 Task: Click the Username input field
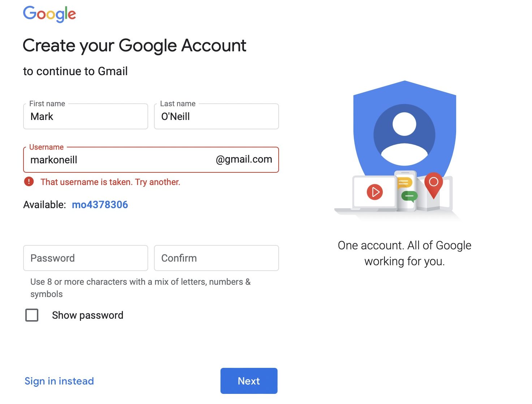(119, 160)
